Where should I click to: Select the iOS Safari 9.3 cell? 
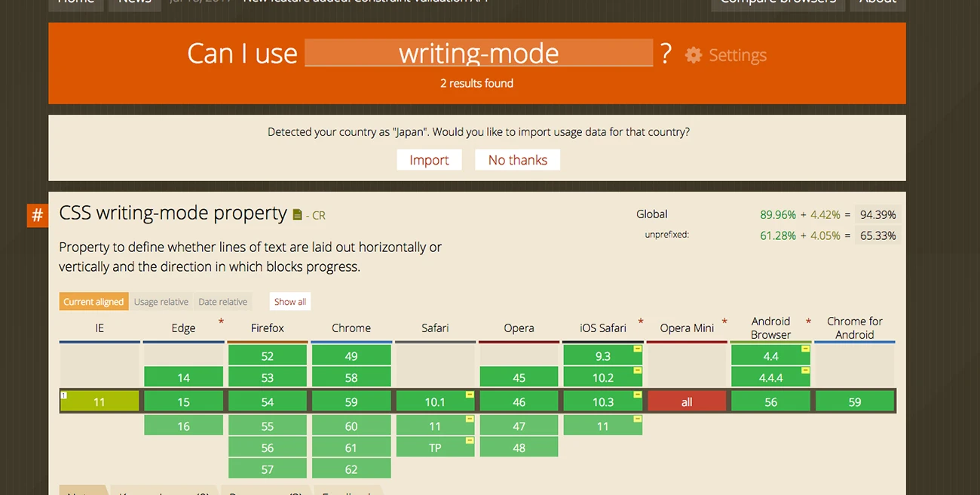(603, 356)
